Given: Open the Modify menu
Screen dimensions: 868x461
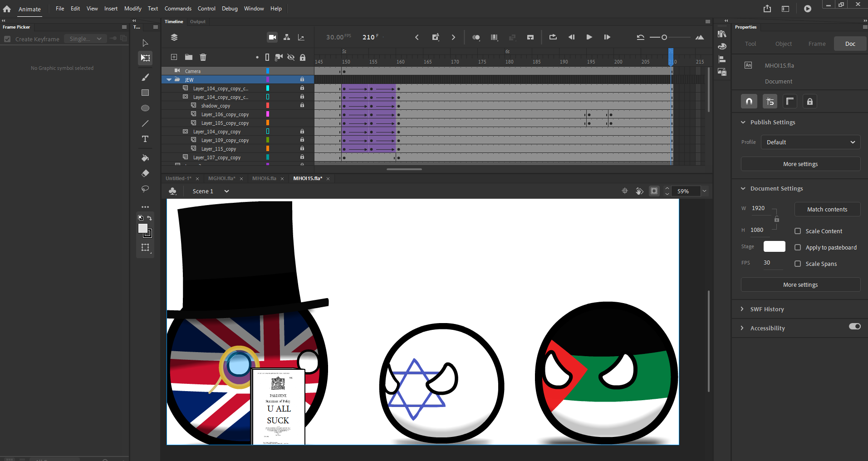Looking at the screenshot, I should [x=132, y=9].
